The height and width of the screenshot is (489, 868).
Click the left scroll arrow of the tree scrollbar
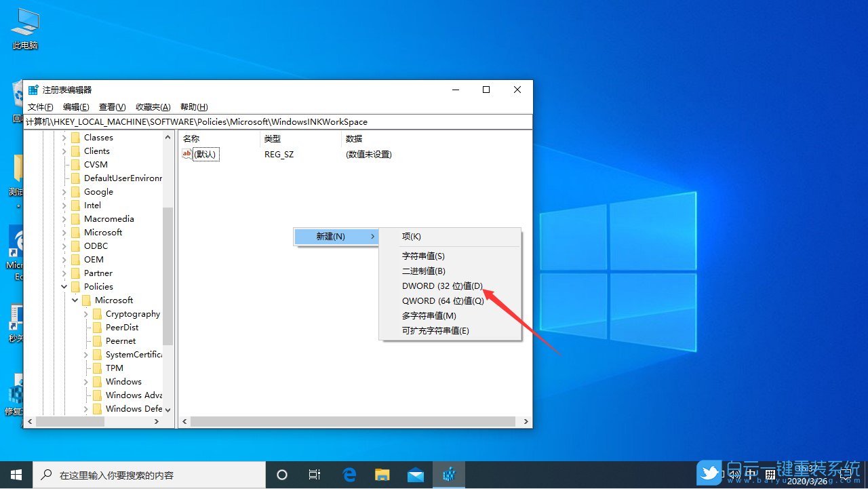[30, 421]
